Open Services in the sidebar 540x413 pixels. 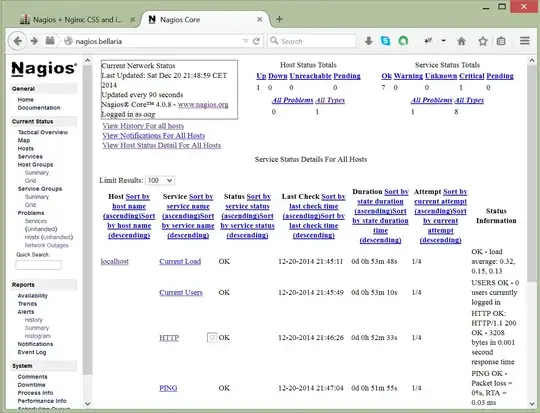(30, 156)
